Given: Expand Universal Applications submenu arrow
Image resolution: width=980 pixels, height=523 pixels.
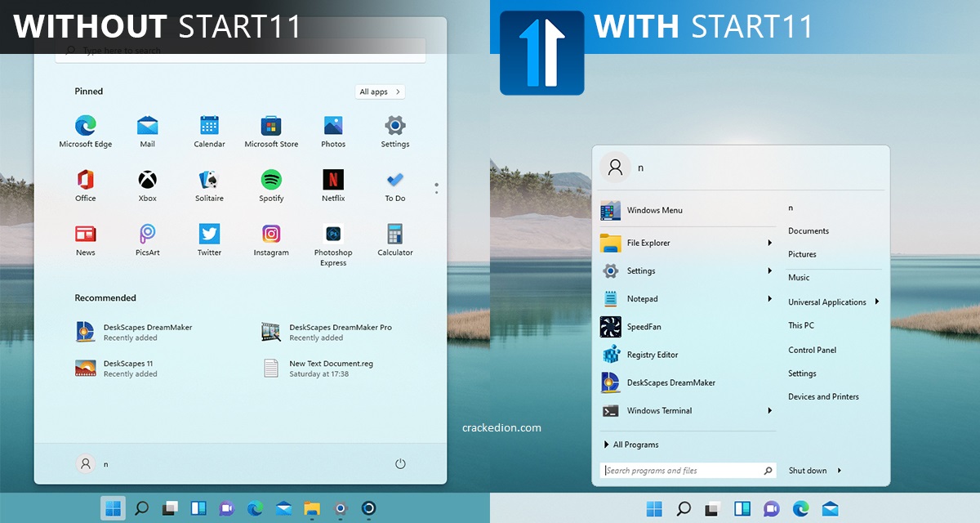Looking at the screenshot, I should (876, 302).
